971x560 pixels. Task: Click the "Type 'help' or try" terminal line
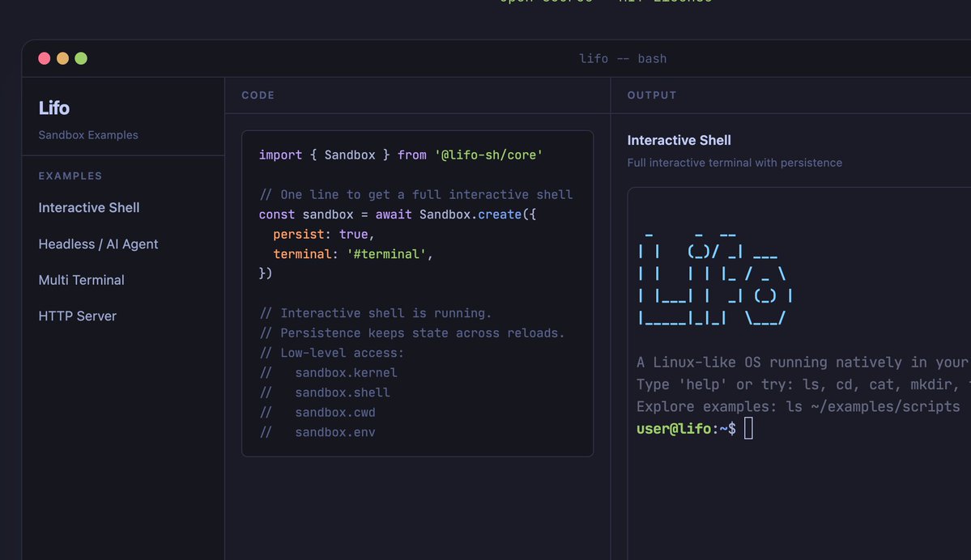click(x=803, y=385)
